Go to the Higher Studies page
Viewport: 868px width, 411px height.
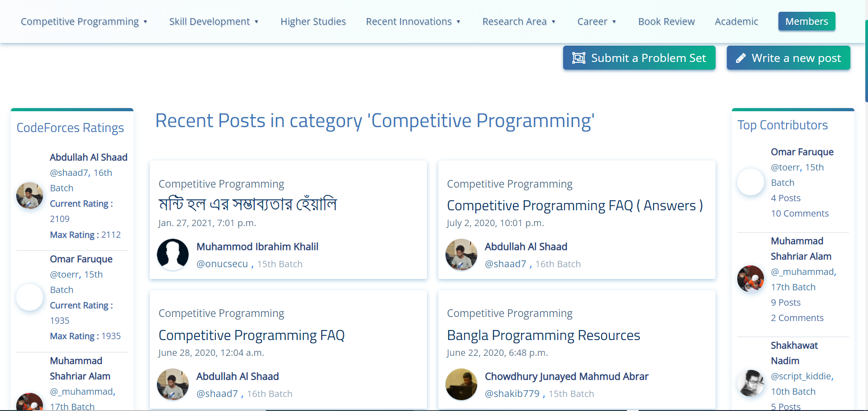(x=313, y=22)
